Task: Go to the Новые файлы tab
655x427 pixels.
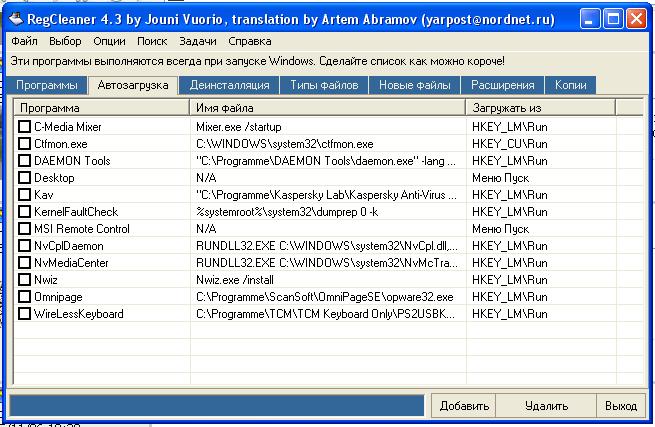Action: (414, 85)
